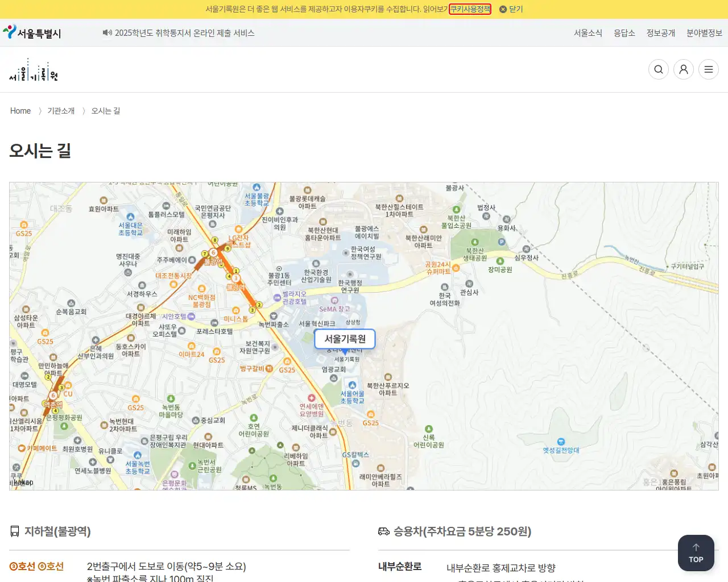
Task: Click the 내부순환로 label
Action: pos(400,567)
